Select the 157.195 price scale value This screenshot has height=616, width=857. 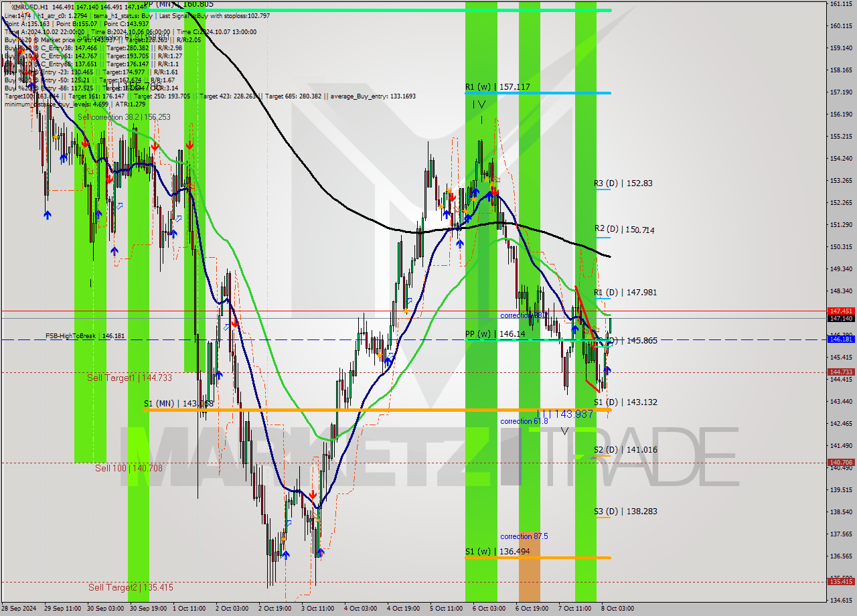tap(841, 92)
